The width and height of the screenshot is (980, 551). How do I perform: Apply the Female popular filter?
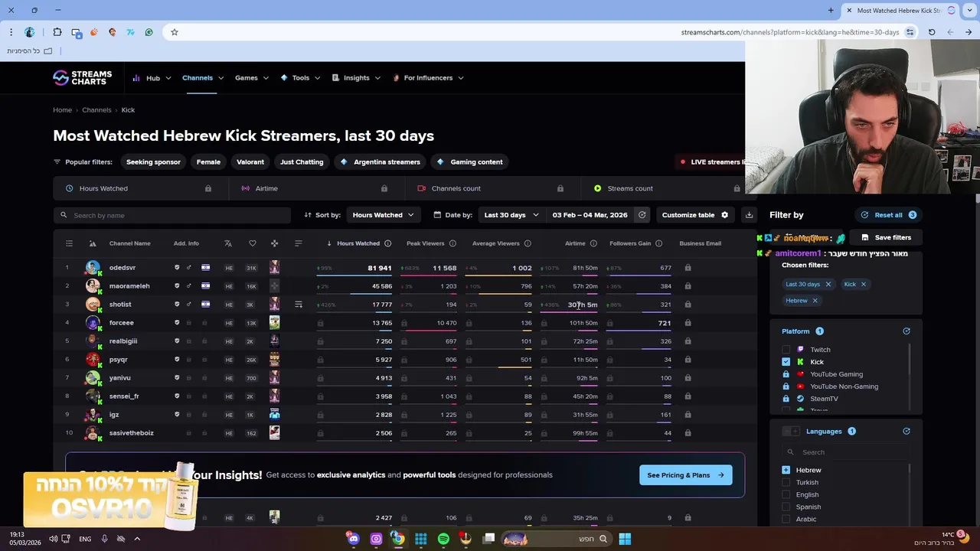point(208,162)
